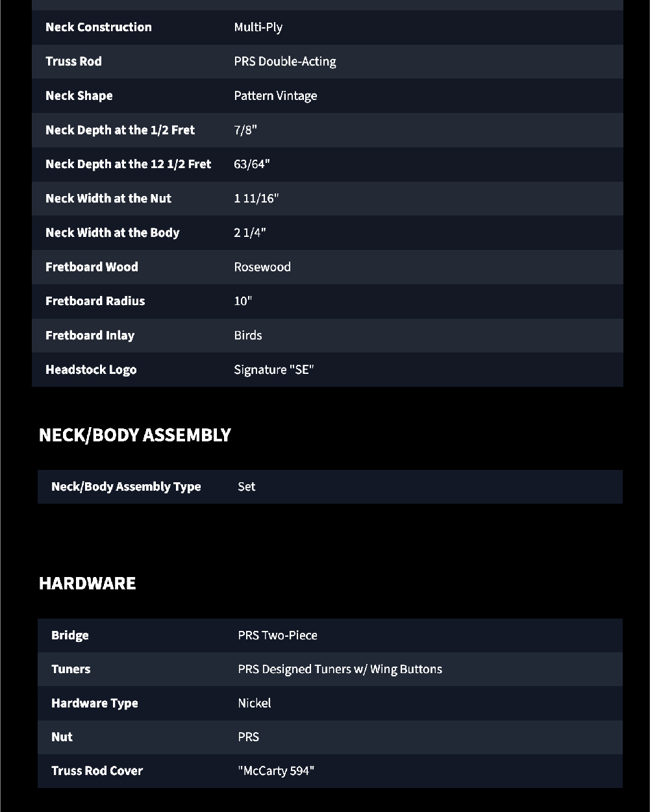Click the Neck Shape label
This screenshot has height=812, width=650.
point(79,96)
